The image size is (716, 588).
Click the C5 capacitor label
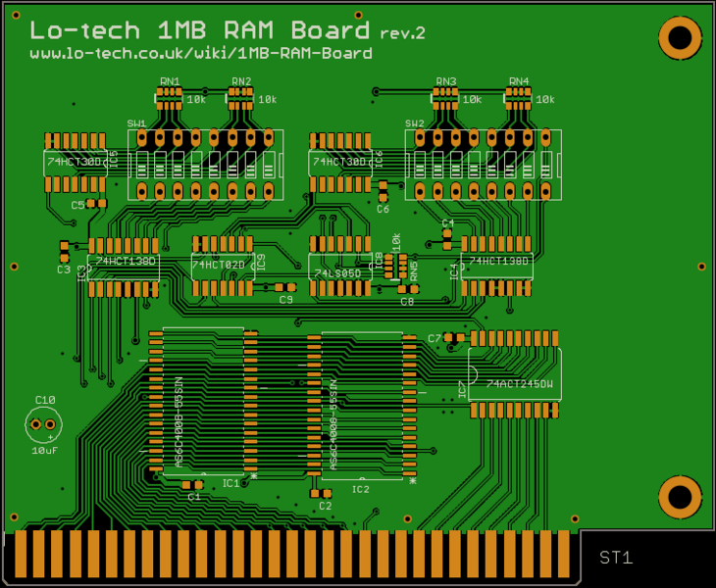tap(77, 205)
